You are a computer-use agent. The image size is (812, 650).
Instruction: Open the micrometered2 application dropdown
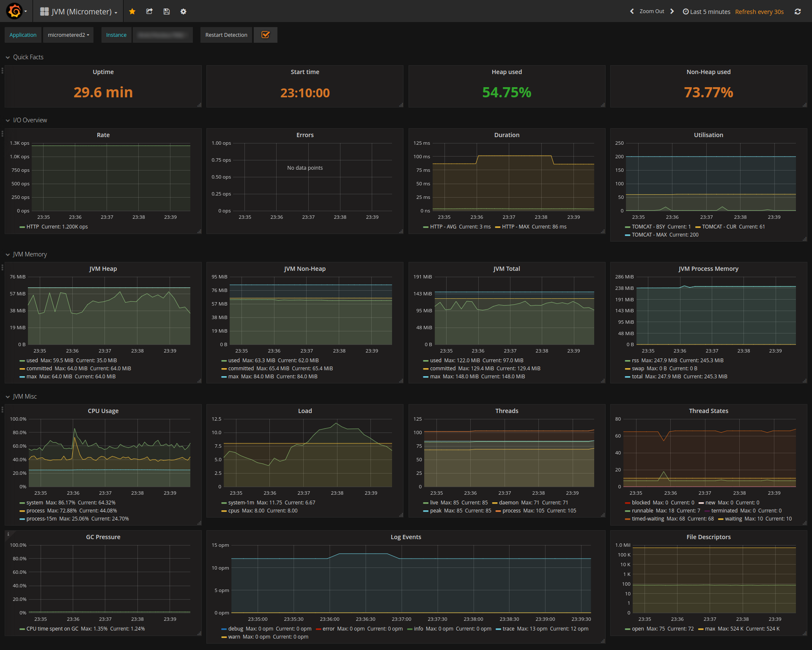(68, 35)
